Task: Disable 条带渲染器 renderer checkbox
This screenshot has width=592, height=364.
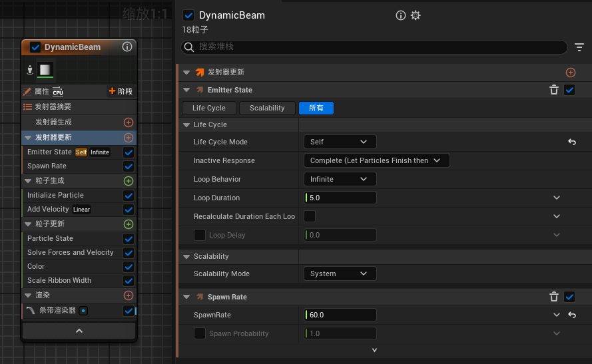Action: tap(129, 311)
